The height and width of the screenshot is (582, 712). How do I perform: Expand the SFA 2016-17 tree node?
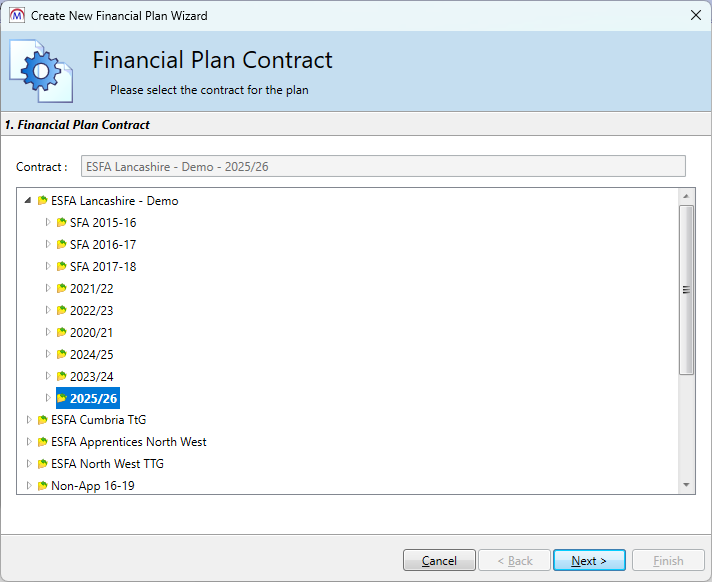[x=47, y=245]
